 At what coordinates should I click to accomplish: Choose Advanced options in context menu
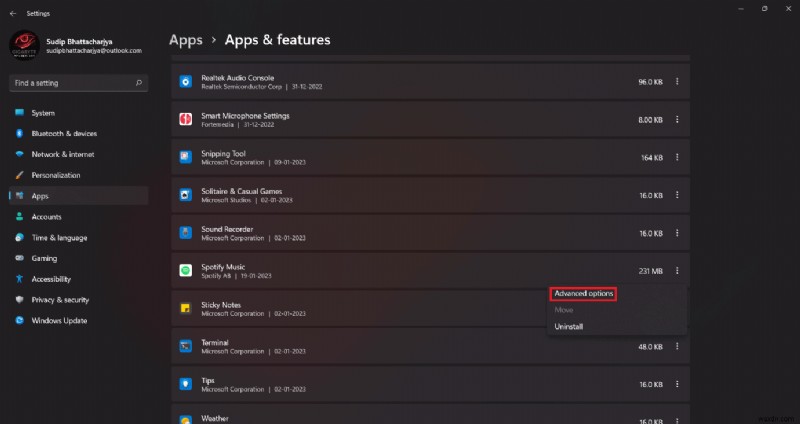click(x=584, y=294)
